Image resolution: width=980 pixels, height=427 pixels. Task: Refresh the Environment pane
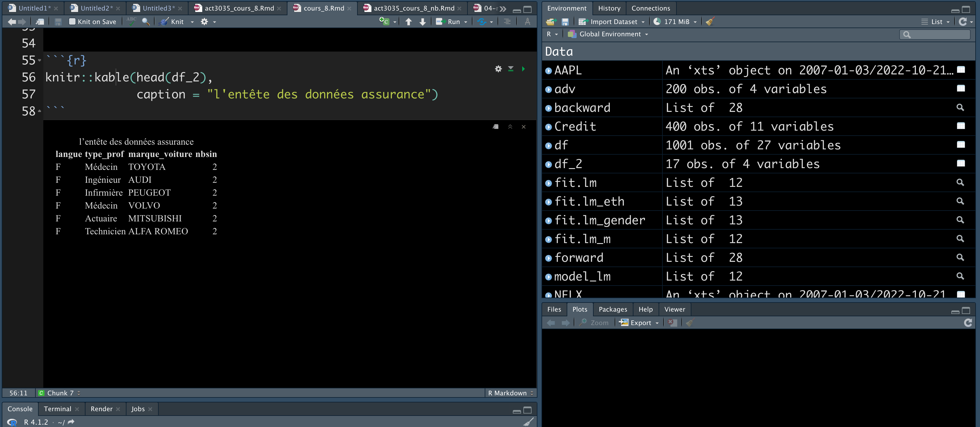point(962,22)
